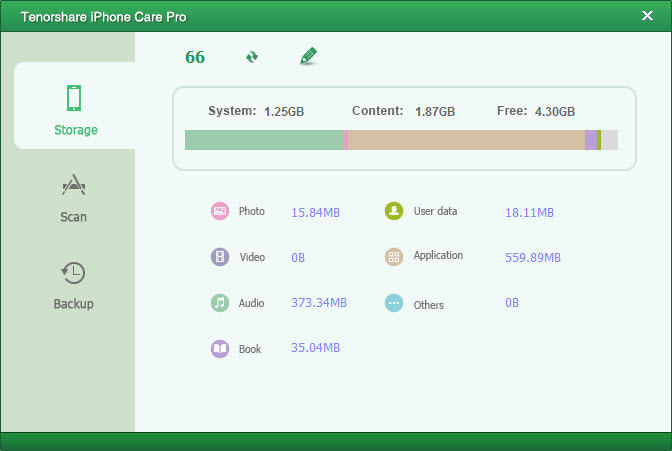
Task: Click the purple Book icon
Action: pos(220,349)
